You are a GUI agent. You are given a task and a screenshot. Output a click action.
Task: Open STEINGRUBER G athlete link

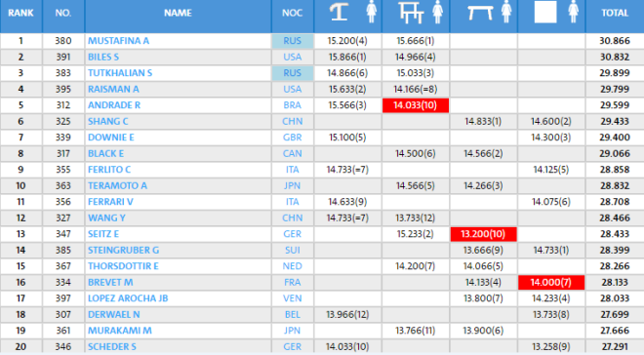pos(123,250)
